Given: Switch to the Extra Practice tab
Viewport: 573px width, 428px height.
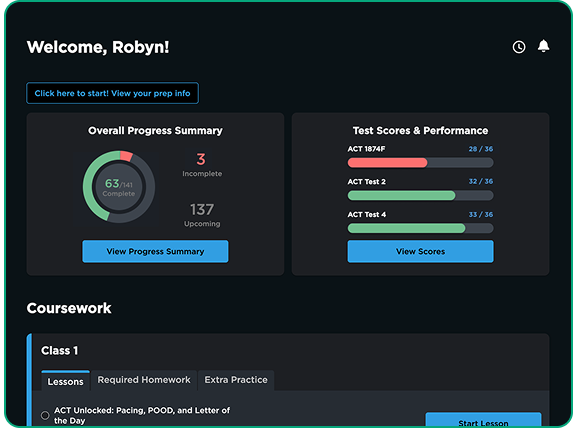Looking at the screenshot, I should 236,380.
